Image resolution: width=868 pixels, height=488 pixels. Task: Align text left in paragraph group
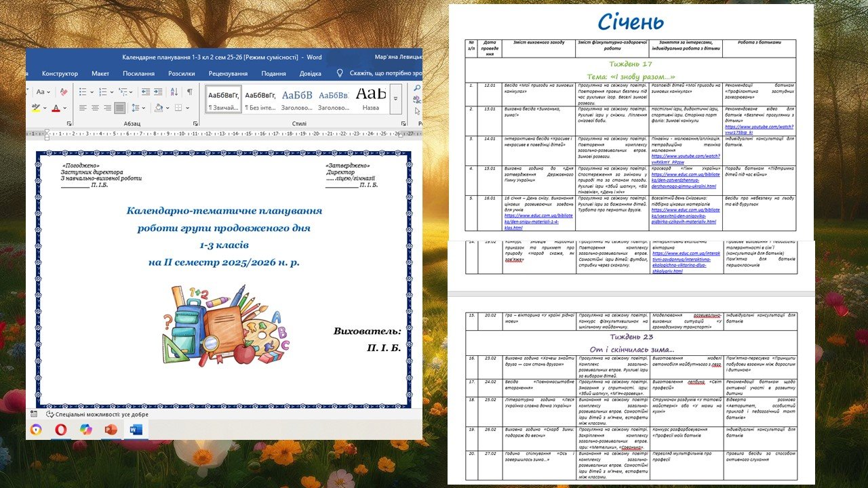point(83,108)
